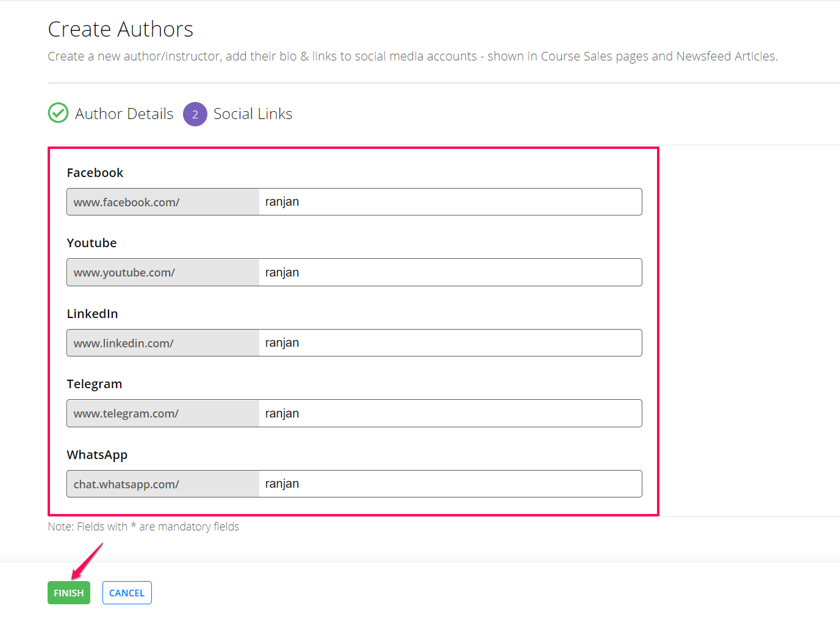The width and height of the screenshot is (840, 622).
Task: Click the description text under Create Authors
Action: pyautogui.click(x=413, y=56)
